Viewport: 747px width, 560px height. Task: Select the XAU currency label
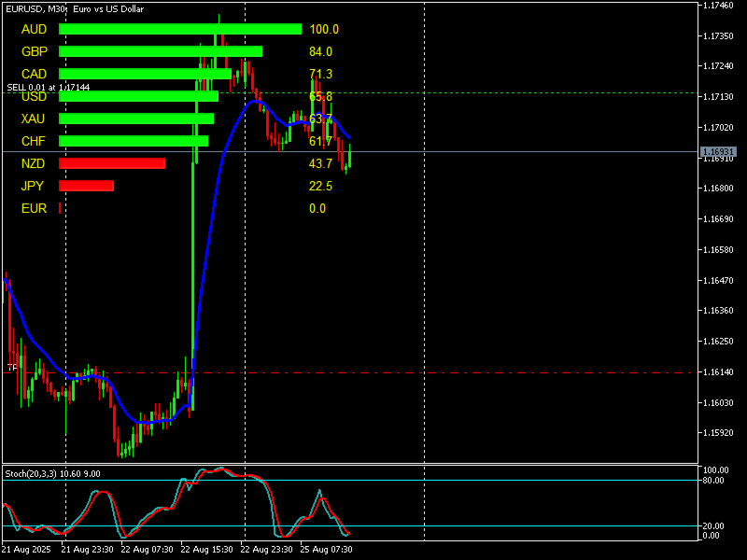tap(33, 119)
